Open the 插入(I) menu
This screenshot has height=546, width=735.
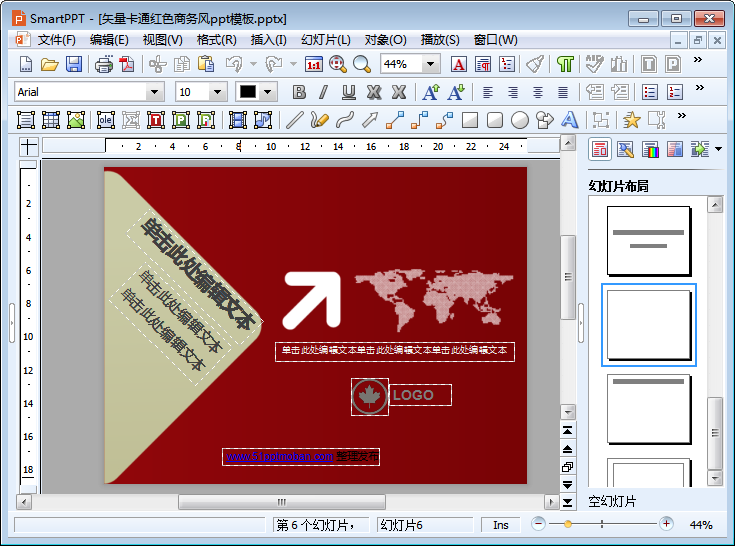tap(268, 40)
